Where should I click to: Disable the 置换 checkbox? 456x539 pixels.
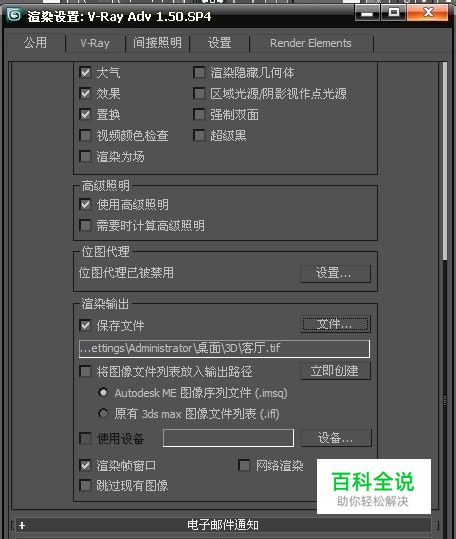click(85, 114)
